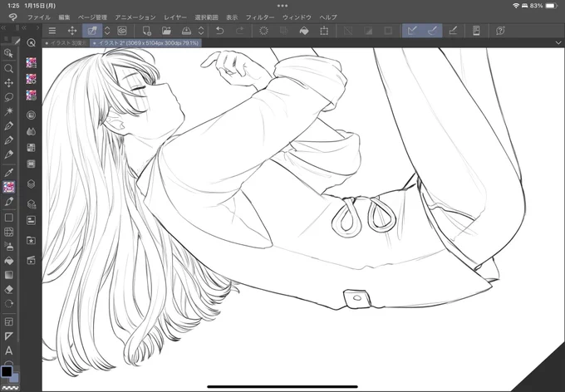Image resolution: width=565 pixels, height=392 pixels.
Task: Click the Redo arrow
Action: (x=240, y=31)
